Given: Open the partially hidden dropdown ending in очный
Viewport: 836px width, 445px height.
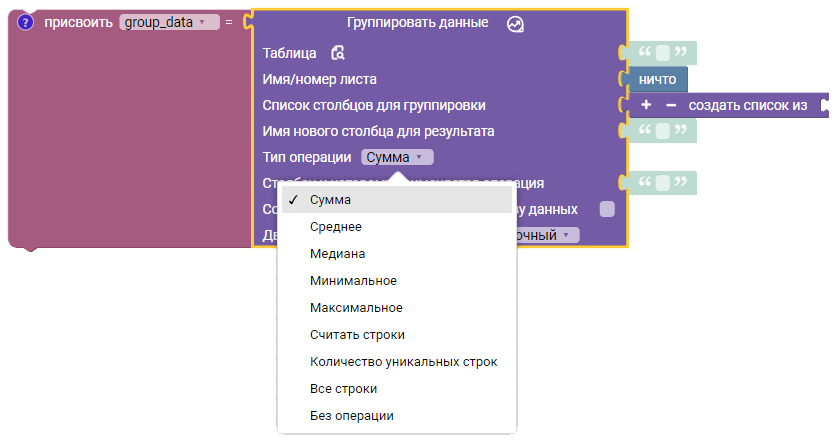Looking at the screenshot, I should click(x=546, y=235).
